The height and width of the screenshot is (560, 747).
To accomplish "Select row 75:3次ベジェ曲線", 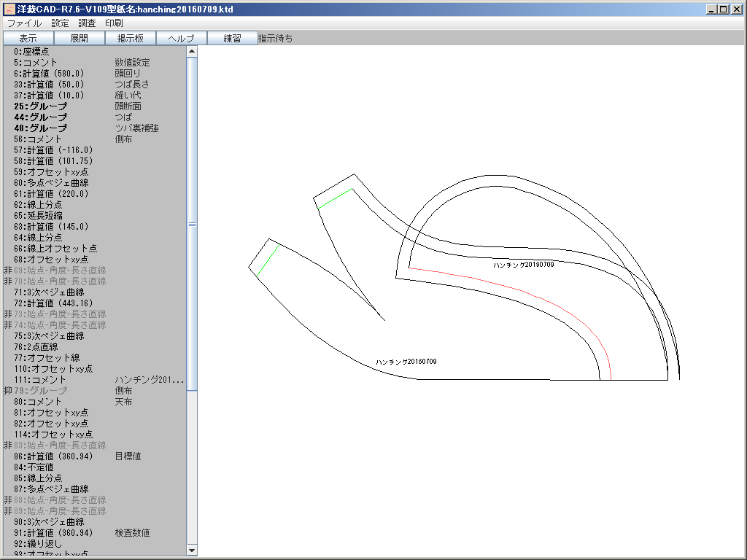I will [x=95, y=336].
